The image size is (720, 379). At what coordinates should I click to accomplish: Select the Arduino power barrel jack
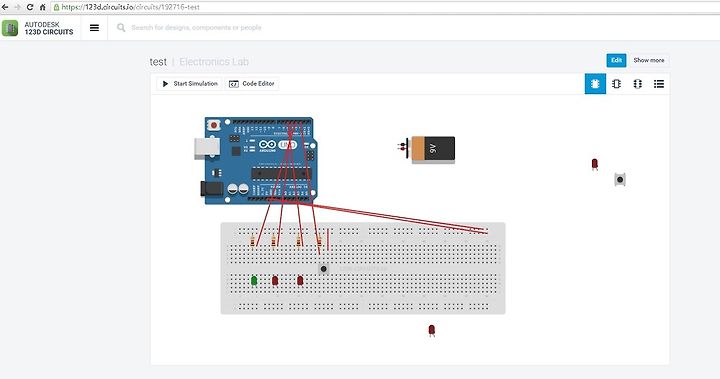[x=211, y=189]
